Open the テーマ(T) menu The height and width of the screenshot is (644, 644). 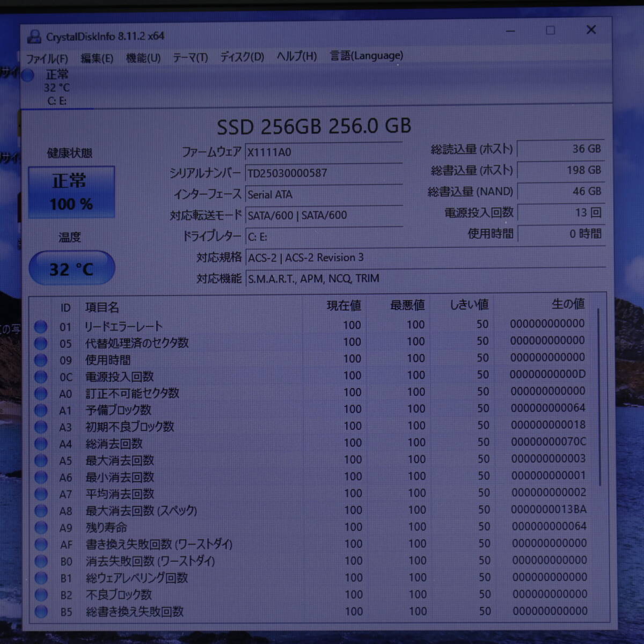190,57
